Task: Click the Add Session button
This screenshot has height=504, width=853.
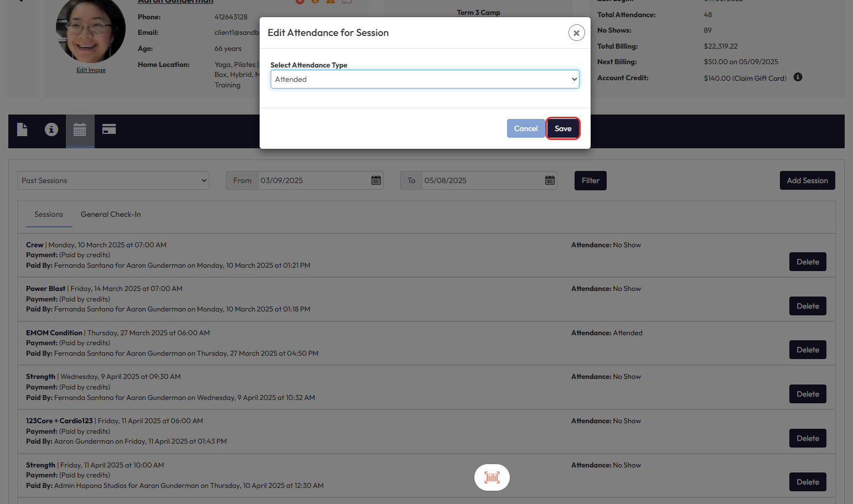Action: coord(807,180)
